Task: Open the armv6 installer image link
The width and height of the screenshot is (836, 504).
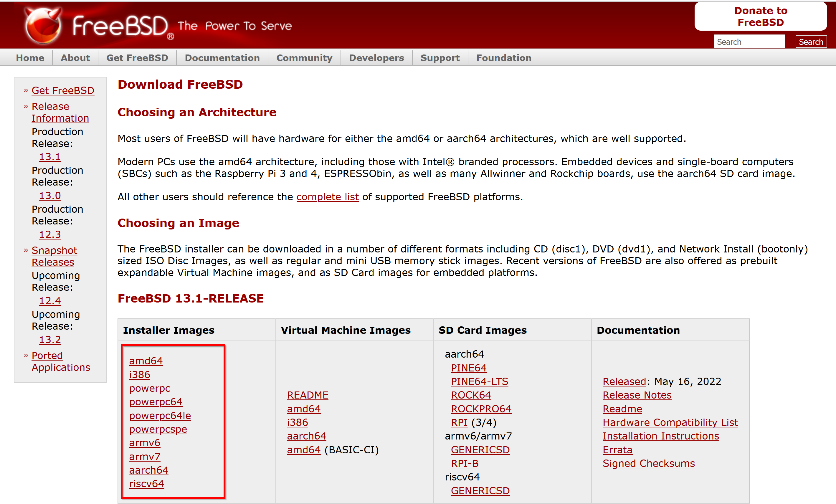Action: tap(145, 443)
